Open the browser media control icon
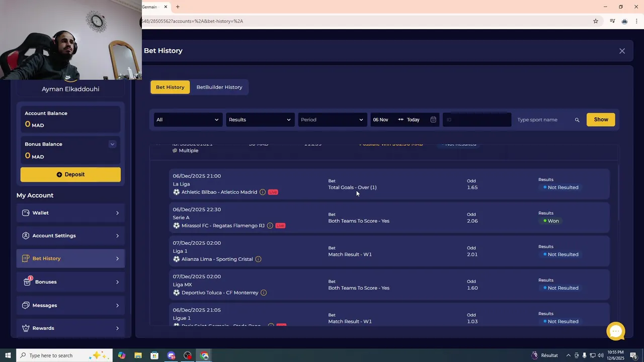The image size is (644, 362). (612, 21)
